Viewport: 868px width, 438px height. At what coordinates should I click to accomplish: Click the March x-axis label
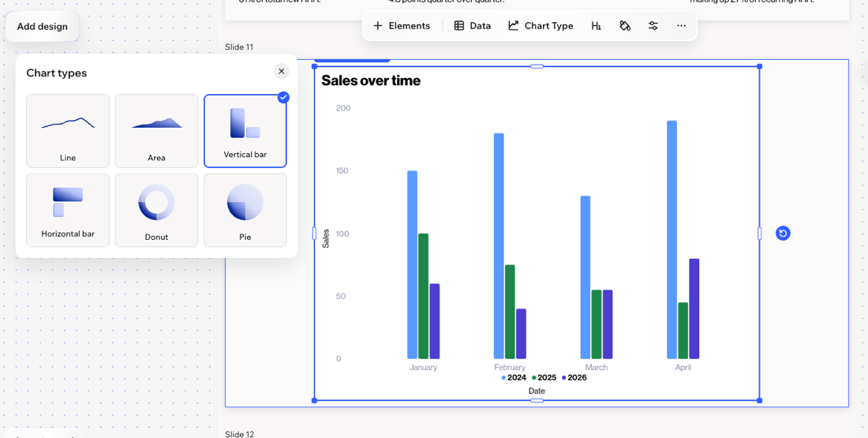click(x=597, y=367)
